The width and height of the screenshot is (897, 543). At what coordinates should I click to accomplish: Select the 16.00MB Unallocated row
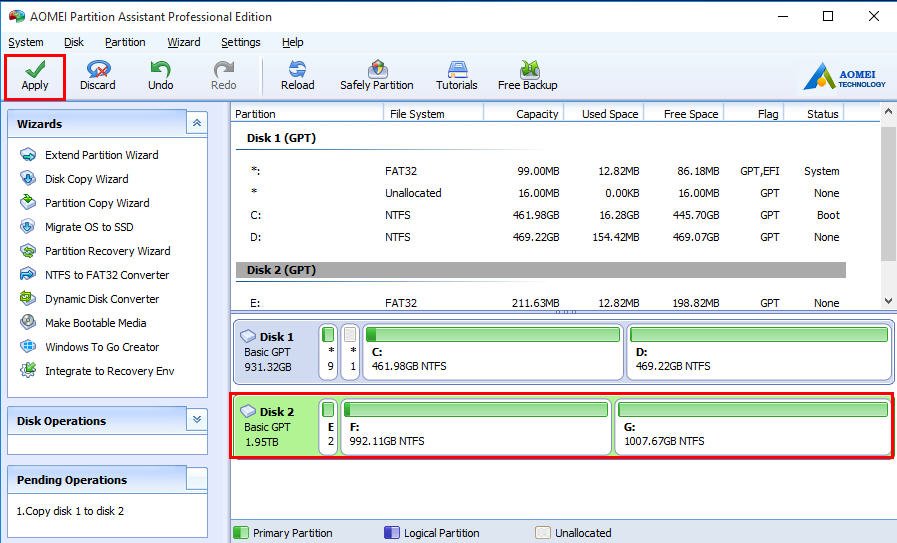(541, 193)
